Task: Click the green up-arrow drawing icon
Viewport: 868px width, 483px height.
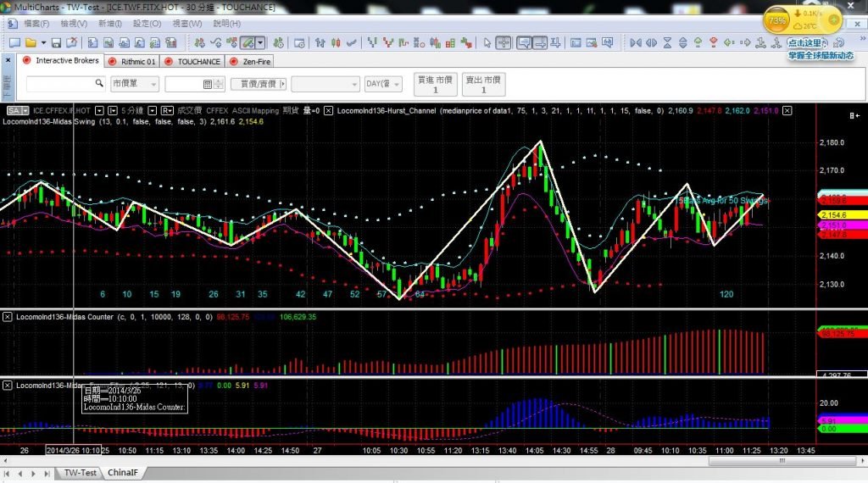Action: coord(698,42)
